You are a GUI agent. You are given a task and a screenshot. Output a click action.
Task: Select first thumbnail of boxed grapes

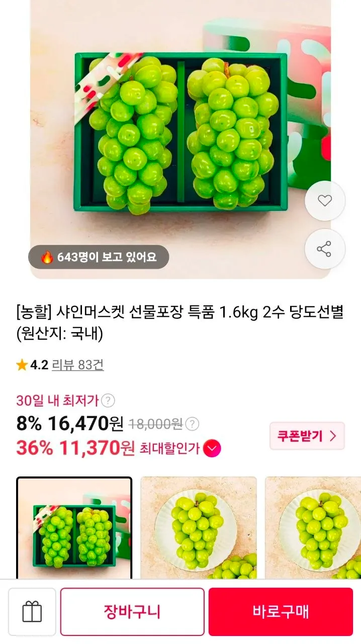[x=74, y=528]
